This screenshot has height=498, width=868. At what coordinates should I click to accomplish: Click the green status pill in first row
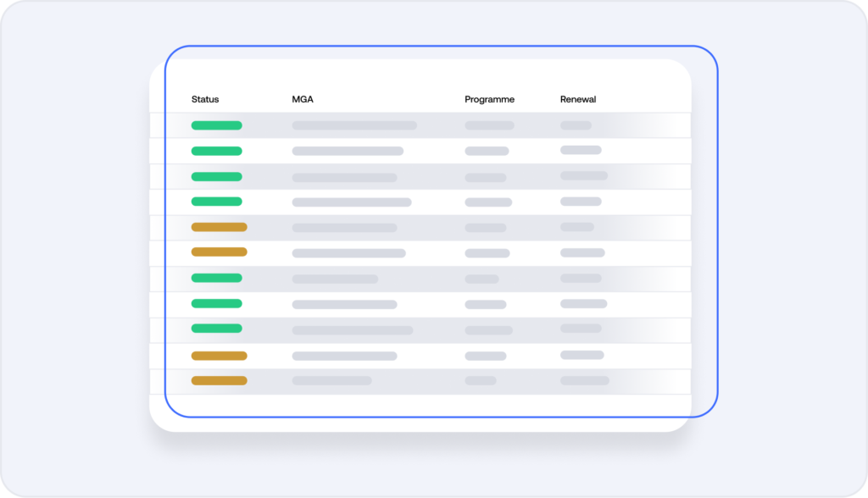point(216,125)
